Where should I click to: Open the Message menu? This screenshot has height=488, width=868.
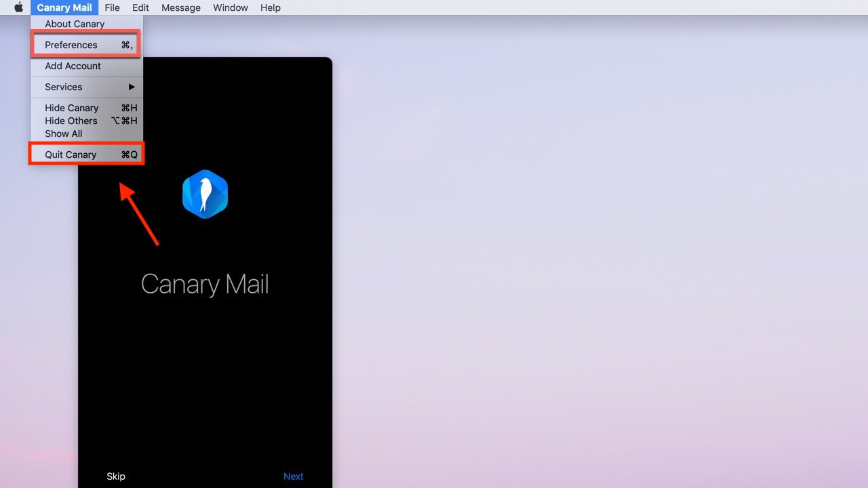(x=181, y=7)
